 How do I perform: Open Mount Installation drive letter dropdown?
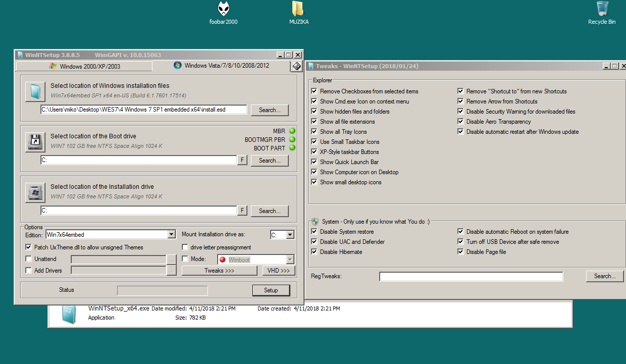(x=290, y=235)
